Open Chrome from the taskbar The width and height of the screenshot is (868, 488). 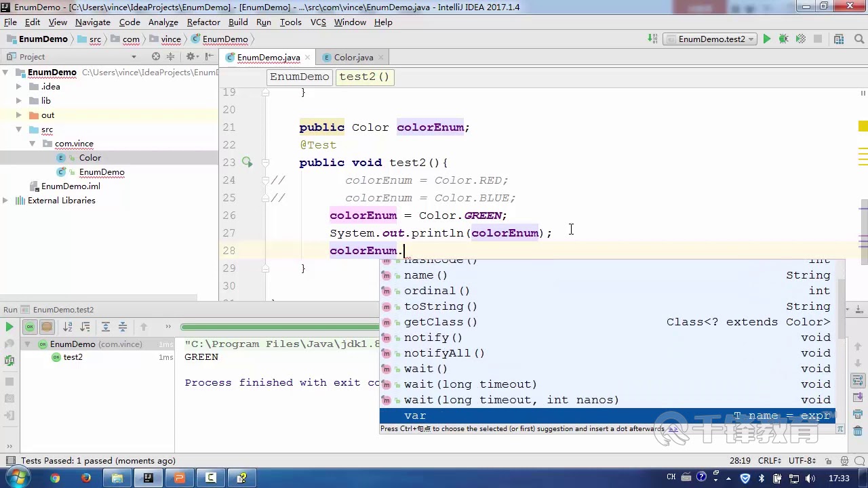55,478
